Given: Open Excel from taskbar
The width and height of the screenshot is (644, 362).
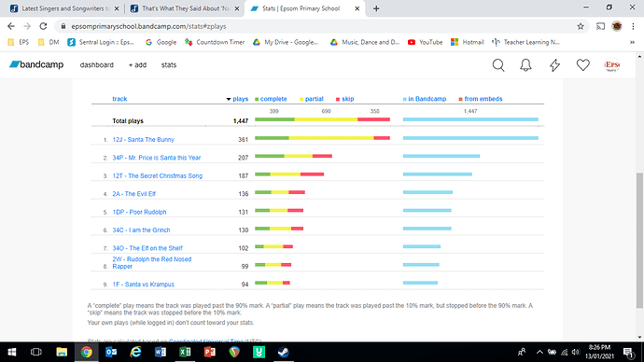Looking at the screenshot, I should (185, 352).
